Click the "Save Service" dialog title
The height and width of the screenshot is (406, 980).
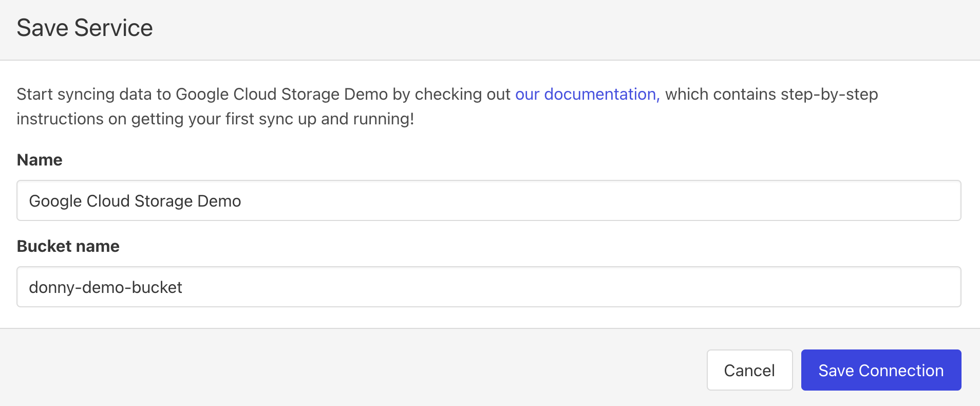[85, 28]
